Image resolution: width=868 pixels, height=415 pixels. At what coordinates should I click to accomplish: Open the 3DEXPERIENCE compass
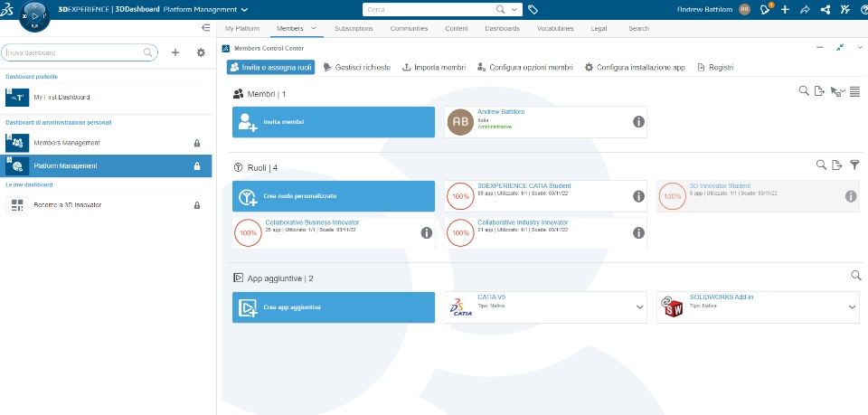point(34,16)
